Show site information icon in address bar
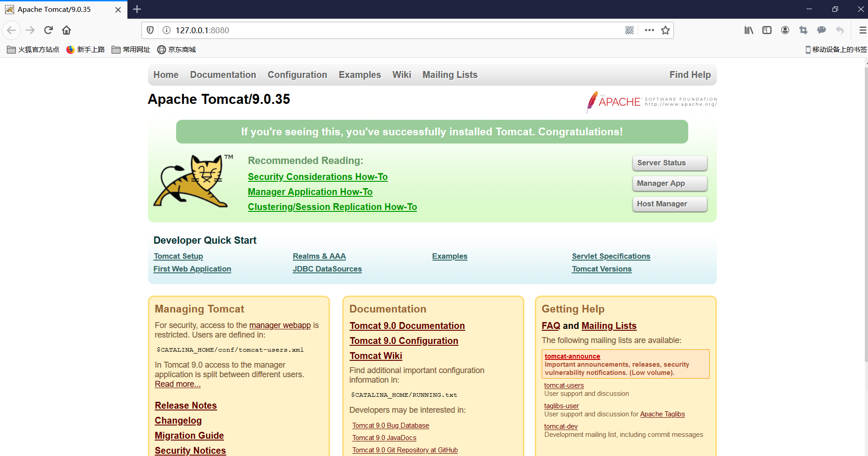This screenshot has height=456, width=868. [x=167, y=30]
